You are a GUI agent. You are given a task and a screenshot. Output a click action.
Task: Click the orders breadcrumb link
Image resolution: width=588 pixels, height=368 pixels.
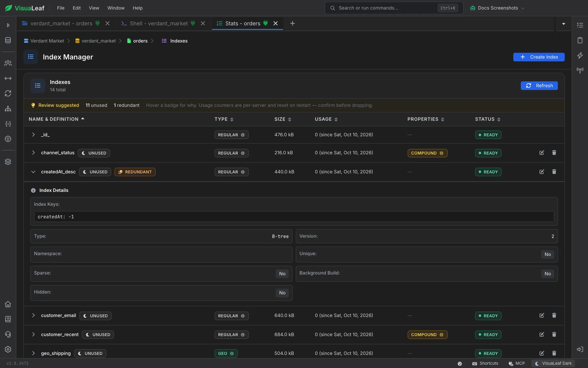pos(140,41)
